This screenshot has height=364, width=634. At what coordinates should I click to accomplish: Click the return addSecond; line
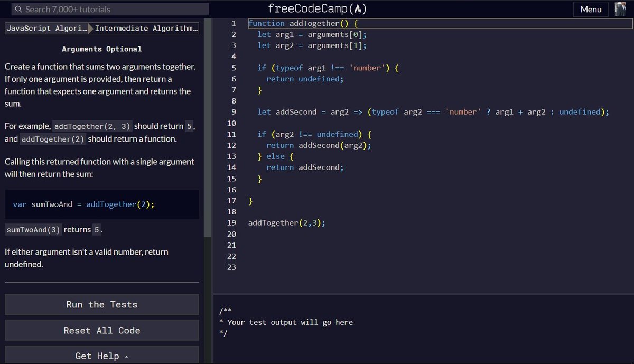pyautogui.click(x=305, y=167)
